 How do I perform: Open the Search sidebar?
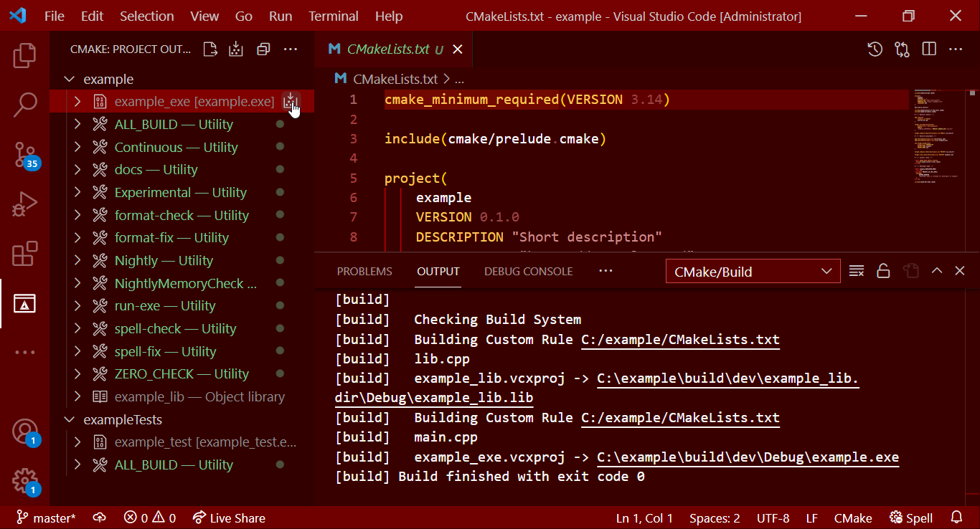coord(25,104)
